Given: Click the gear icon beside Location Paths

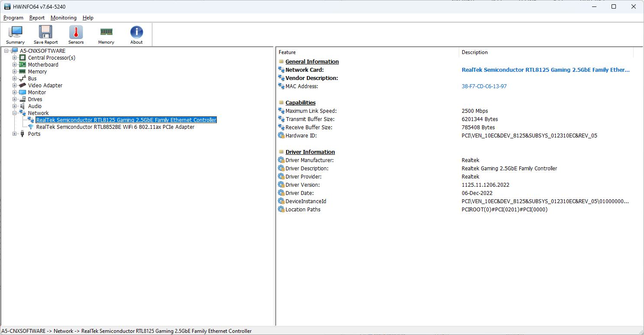Looking at the screenshot, I should point(281,209).
